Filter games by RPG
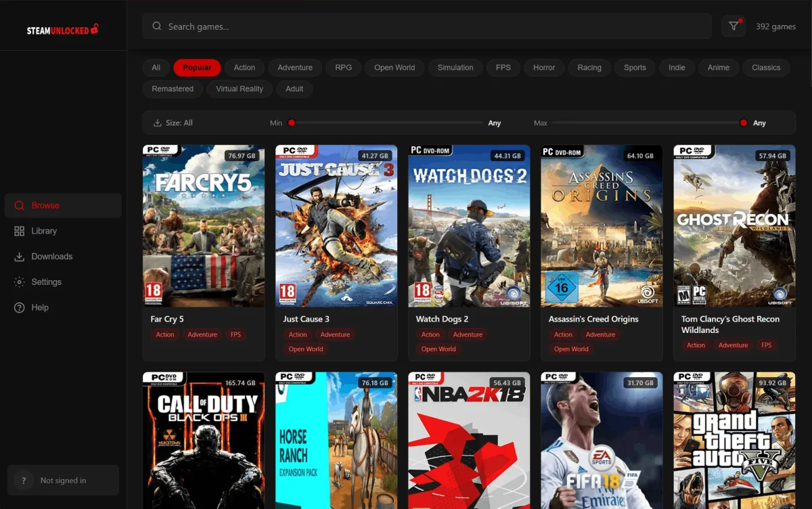 (344, 68)
